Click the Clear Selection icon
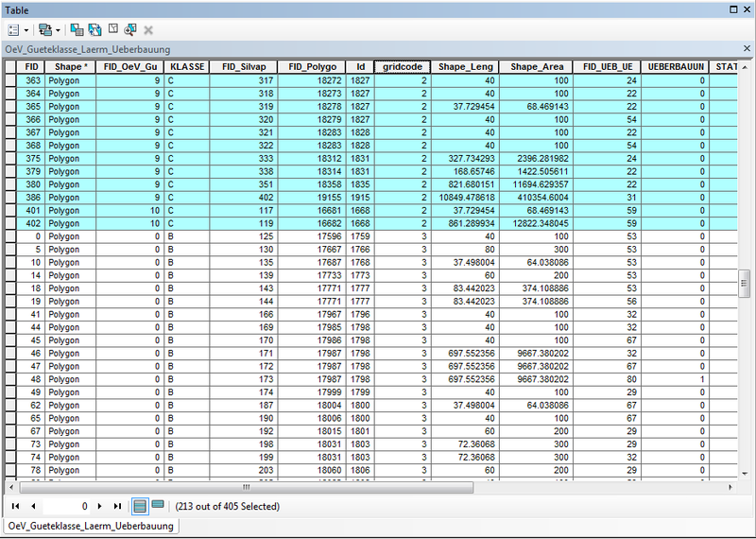756x539 pixels. pos(112,30)
